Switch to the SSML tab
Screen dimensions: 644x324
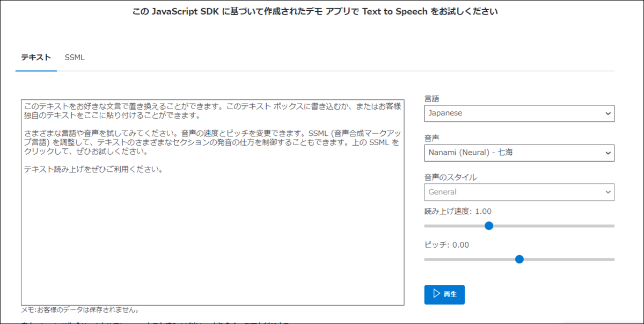tap(75, 57)
